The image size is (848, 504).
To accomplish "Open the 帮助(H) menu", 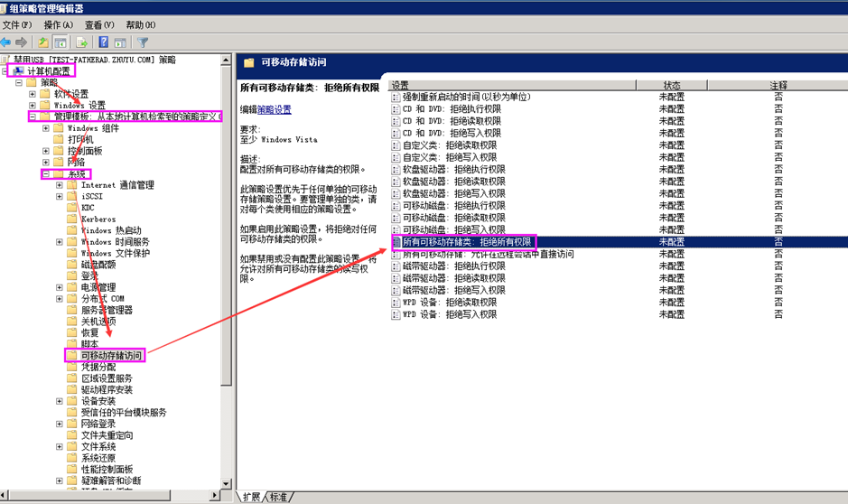I will tap(141, 25).
